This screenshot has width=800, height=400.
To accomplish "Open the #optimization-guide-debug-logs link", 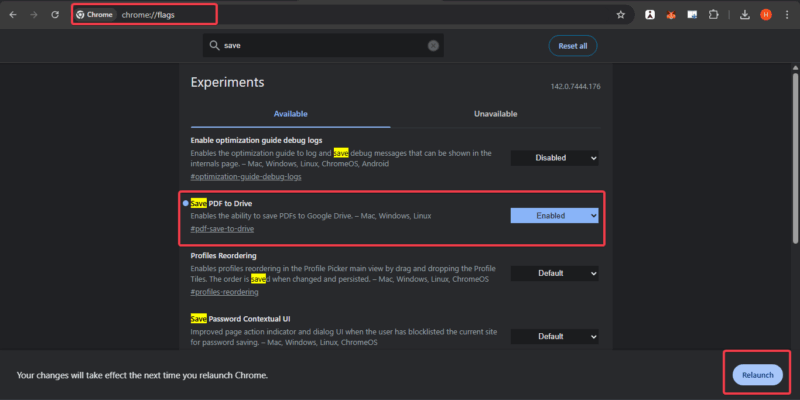I will point(245,177).
